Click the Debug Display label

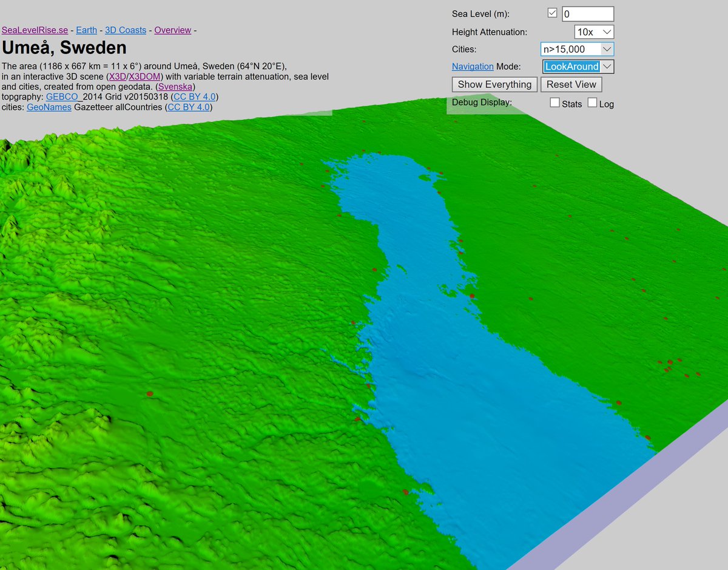click(482, 102)
